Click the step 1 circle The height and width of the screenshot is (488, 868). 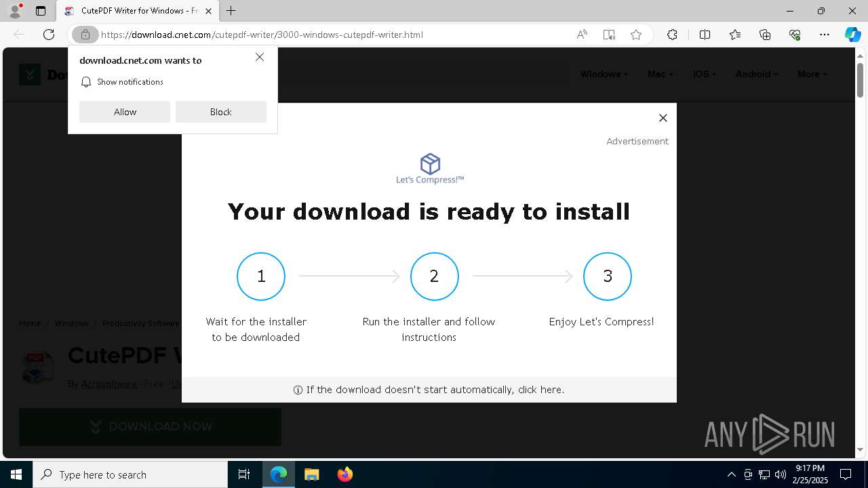pyautogui.click(x=261, y=277)
